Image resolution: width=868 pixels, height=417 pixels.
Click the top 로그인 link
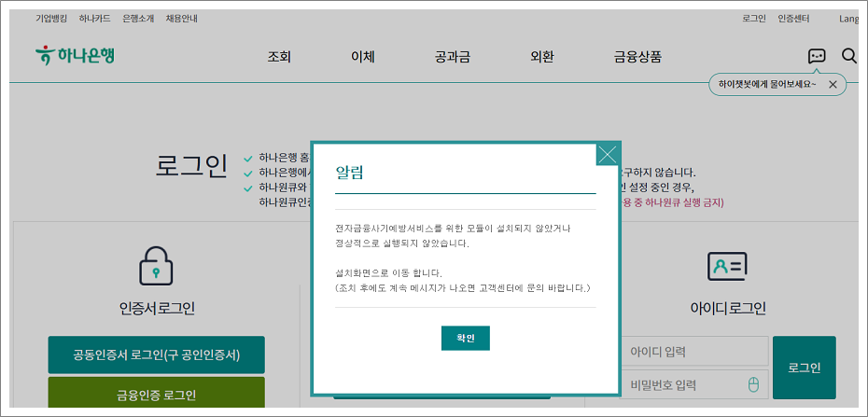click(754, 19)
